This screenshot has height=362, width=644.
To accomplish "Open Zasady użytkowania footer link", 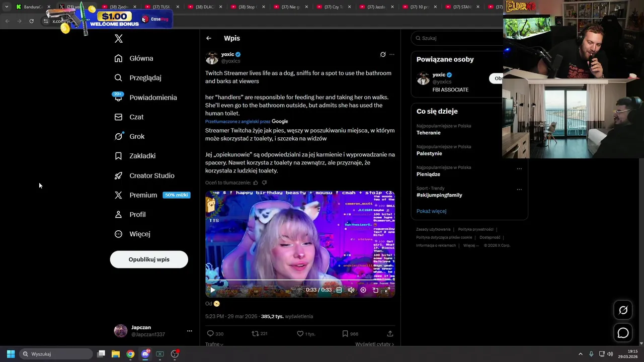I will point(433,229).
